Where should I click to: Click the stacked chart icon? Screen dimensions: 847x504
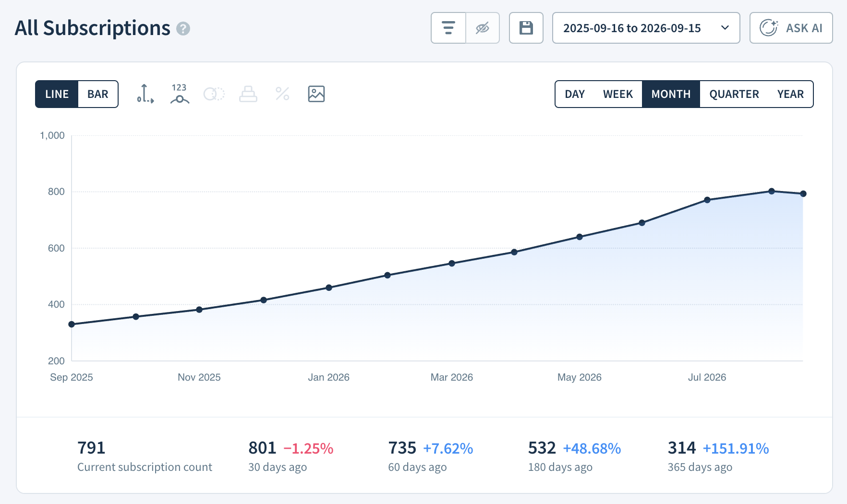[248, 94]
